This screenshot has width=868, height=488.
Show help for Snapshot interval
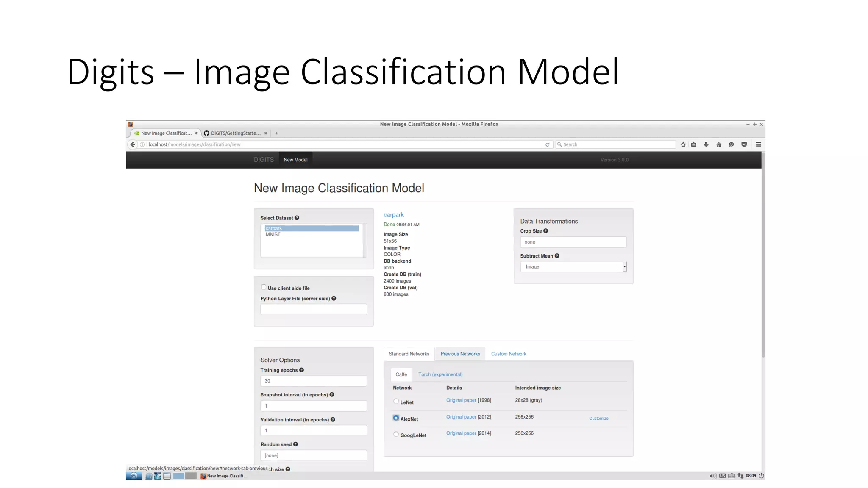332,394
